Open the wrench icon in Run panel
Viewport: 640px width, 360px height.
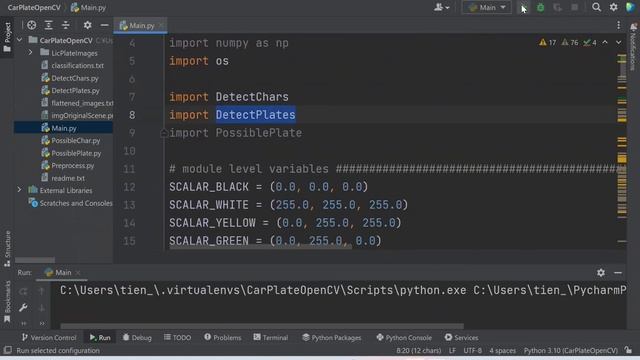coord(23,308)
